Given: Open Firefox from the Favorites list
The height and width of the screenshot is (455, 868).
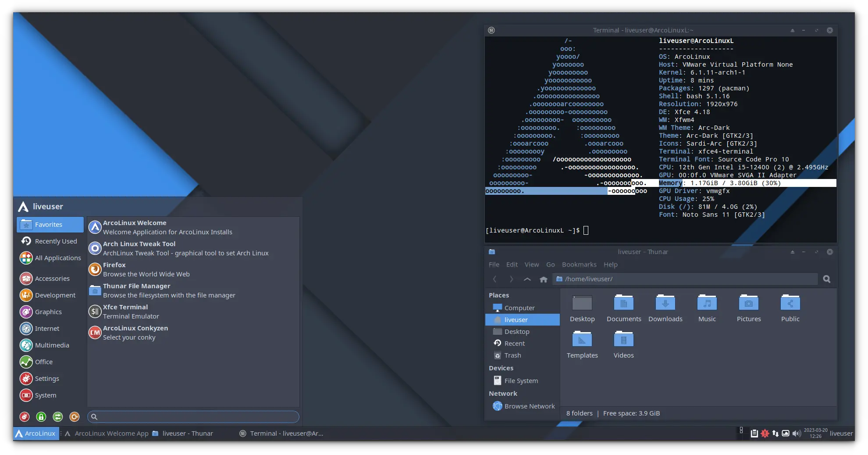Looking at the screenshot, I should point(114,265).
